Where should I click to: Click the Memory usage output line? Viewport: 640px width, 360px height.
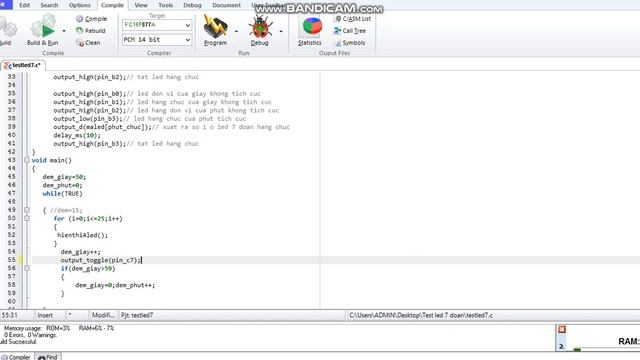click(59, 328)
